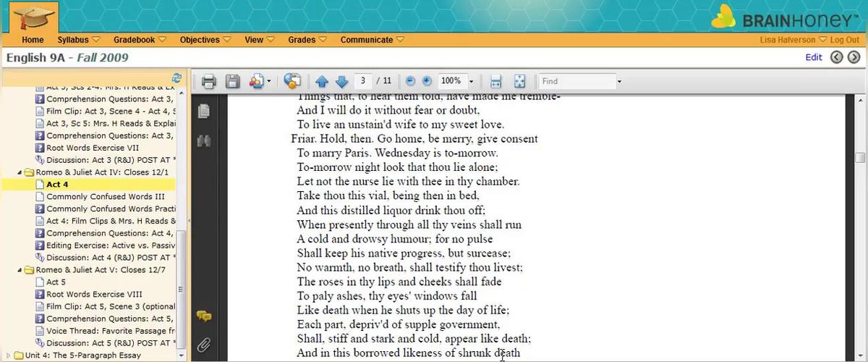The width and height of the screenshot is (868, 362).
Task: Click the Log Out link
Action: click(845, 40)
